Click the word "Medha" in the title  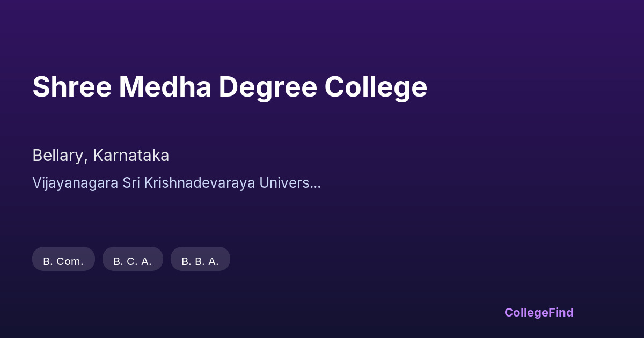point(165,87)
